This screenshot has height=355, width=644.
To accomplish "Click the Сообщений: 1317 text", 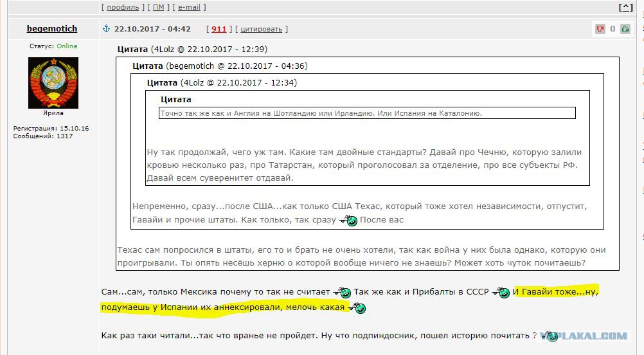I will coord(42,136).
